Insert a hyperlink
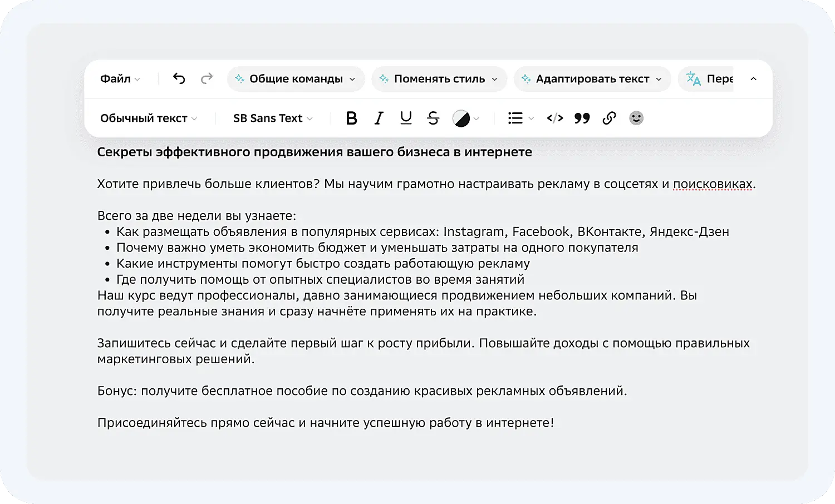Screen dimensions: 835x504 pos(609,118)
